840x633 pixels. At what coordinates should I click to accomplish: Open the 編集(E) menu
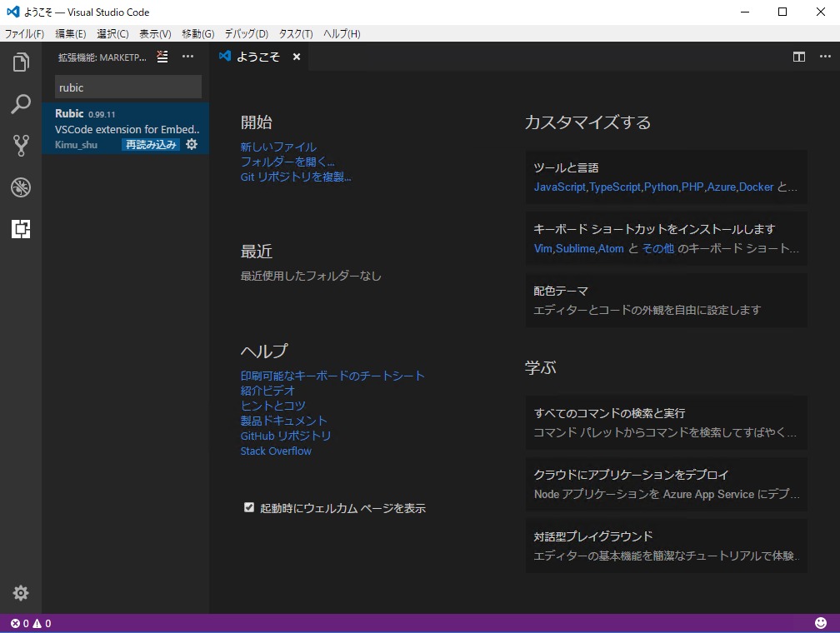(70, 34)
